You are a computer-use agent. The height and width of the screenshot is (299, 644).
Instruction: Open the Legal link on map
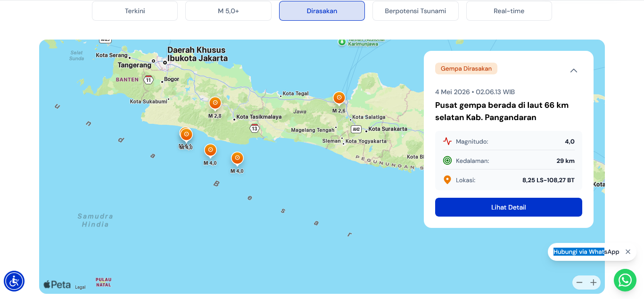click(x=80, y=287)
